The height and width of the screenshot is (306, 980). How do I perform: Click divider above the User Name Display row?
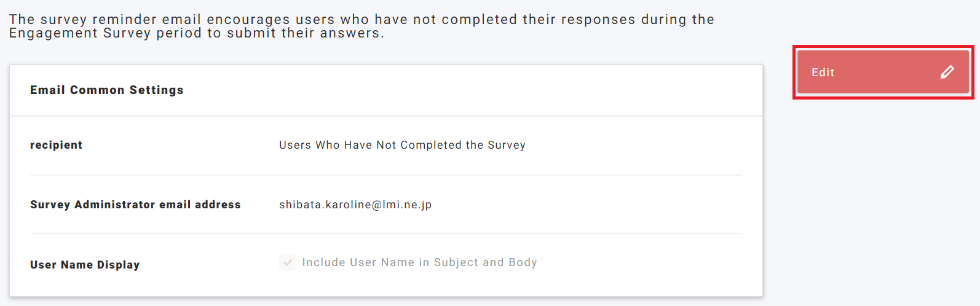386,233
